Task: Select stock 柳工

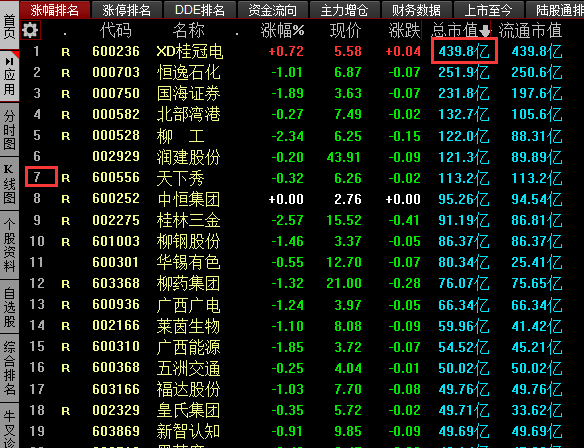Action: [x=181, y=136]
